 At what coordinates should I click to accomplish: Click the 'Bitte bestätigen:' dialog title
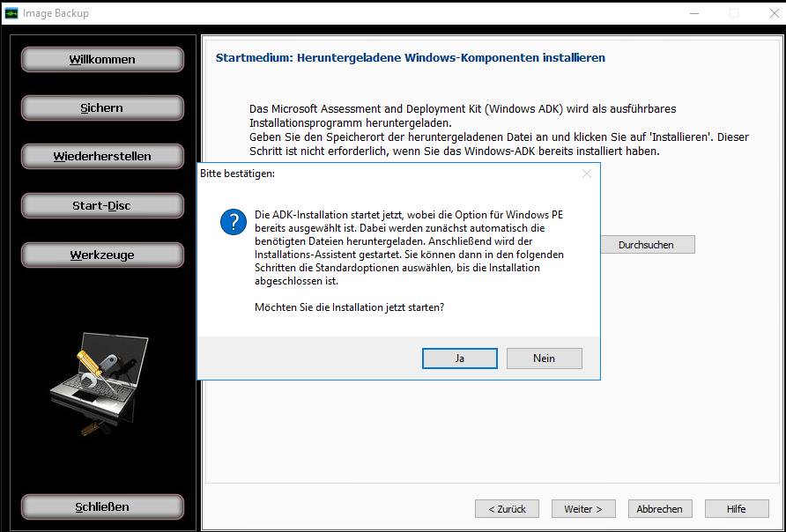pos(238,174)
